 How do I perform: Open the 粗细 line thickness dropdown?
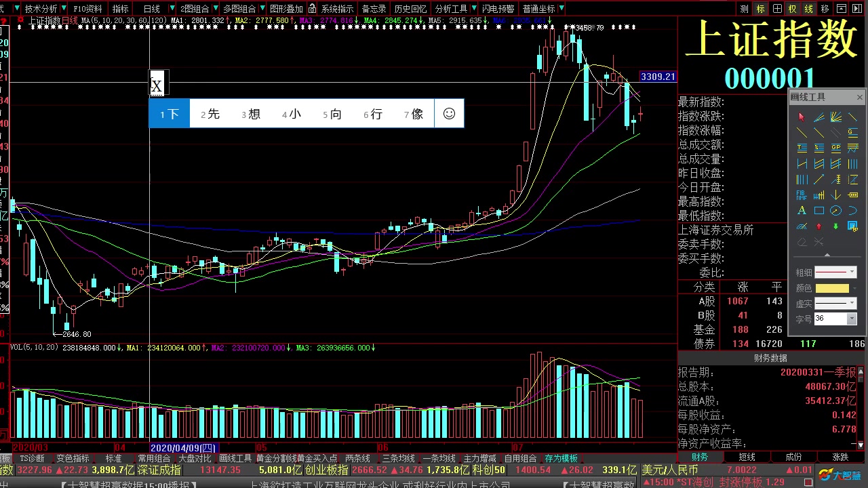click(852, 272)
